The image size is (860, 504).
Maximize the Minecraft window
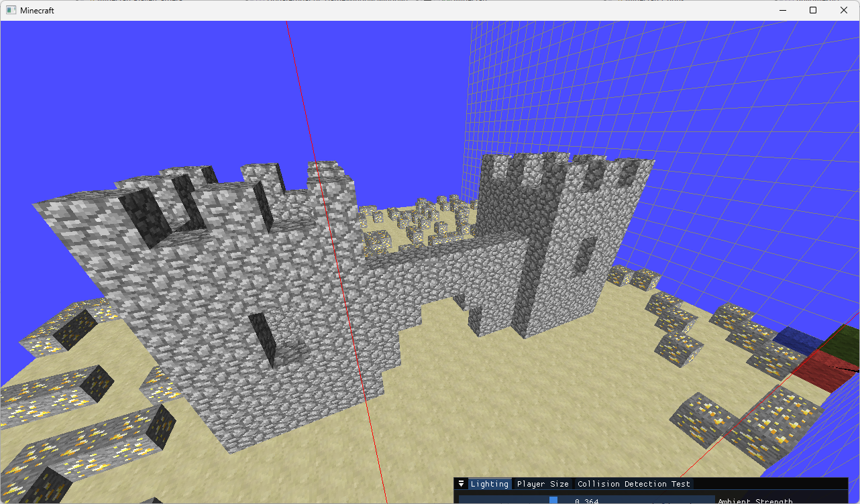[813, 11]
